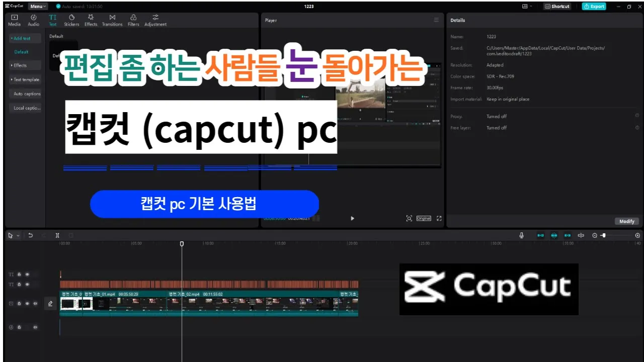Mute the main video track
The image size is (644, 362).
(35, 304)
